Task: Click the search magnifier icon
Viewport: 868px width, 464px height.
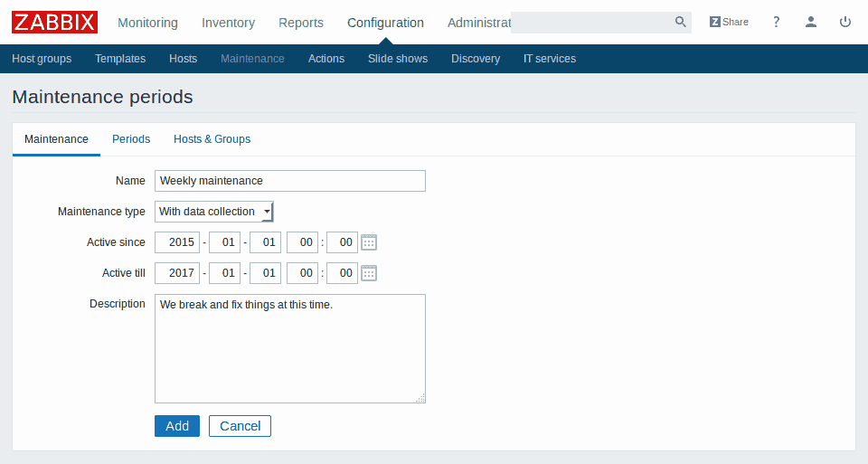Action: click(680, 22)
